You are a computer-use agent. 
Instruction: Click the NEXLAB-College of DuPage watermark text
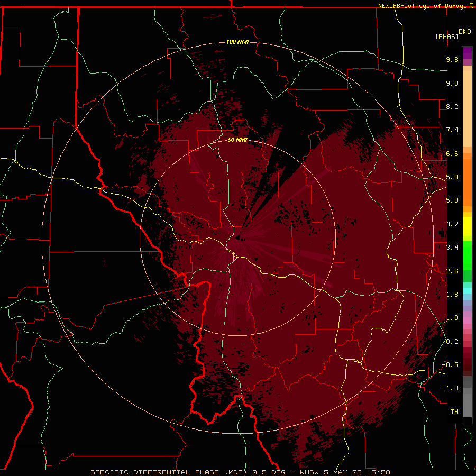point(426,6)
